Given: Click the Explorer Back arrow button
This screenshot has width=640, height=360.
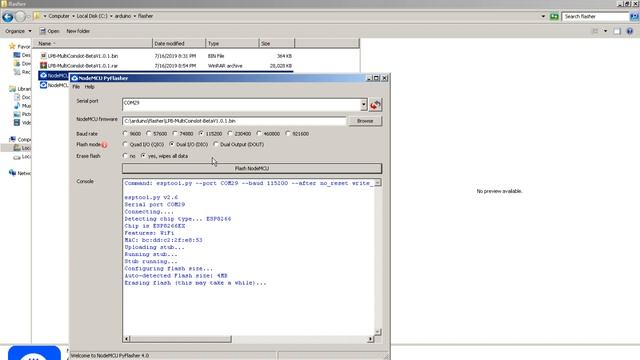Looking at the screenshot, I should pyautogui.click(x=7, y=17).
